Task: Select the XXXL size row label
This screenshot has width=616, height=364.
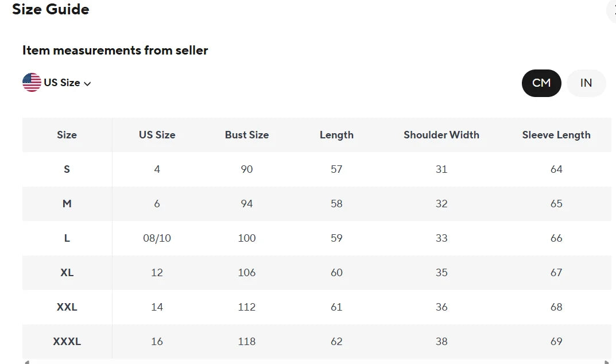Action: (x=67, y=342)
